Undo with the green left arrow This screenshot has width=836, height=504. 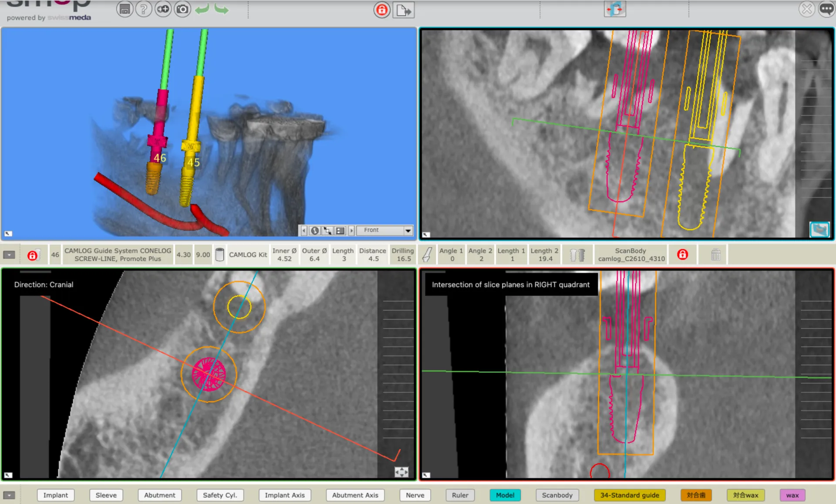(x=202, y=9)
